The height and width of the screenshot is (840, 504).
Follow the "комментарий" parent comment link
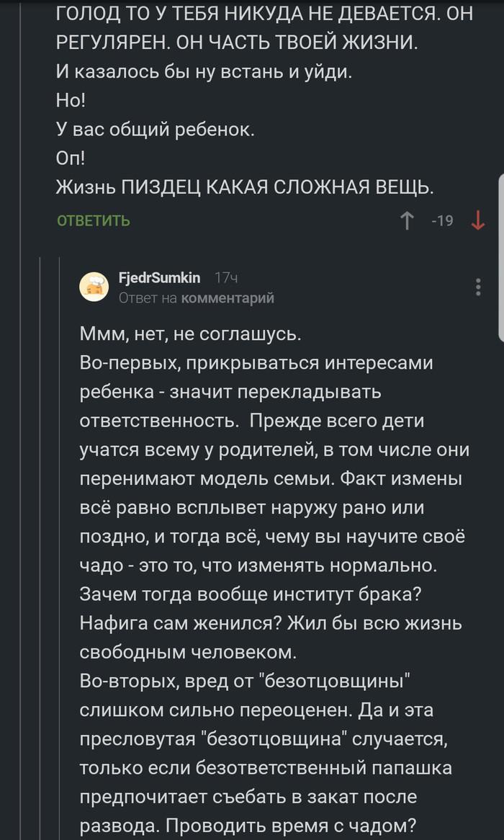228,298
